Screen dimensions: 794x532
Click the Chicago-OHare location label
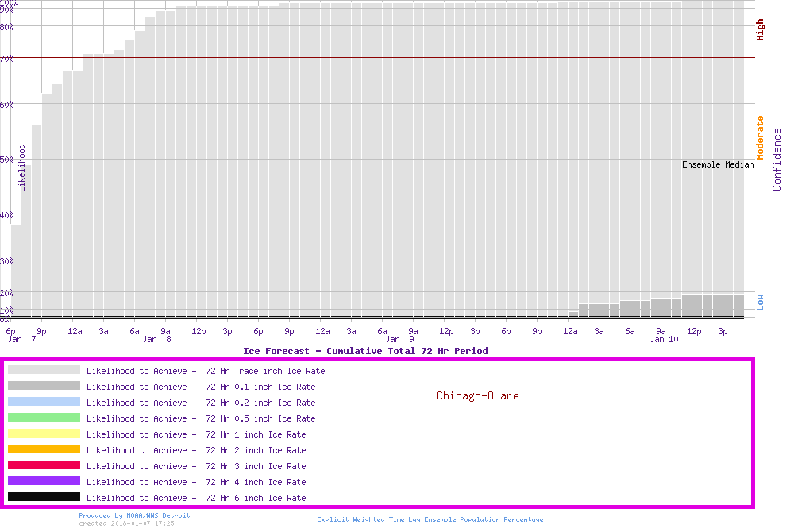pos(477,395)
